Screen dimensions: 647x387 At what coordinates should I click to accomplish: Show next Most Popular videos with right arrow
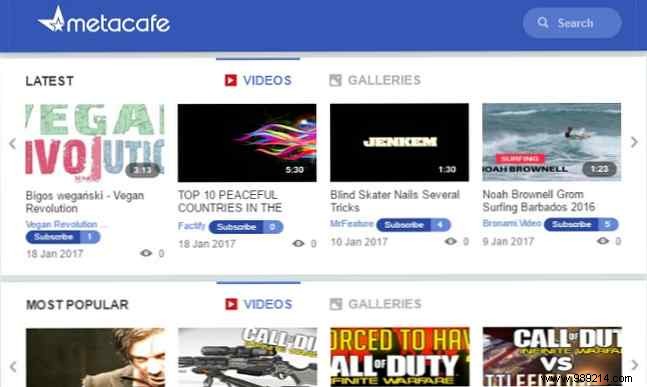[635, 365]
